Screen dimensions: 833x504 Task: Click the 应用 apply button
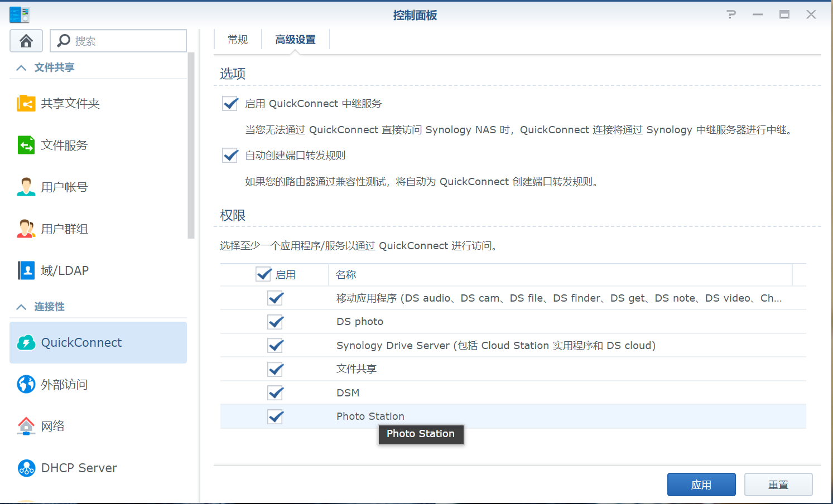point(701,484)
